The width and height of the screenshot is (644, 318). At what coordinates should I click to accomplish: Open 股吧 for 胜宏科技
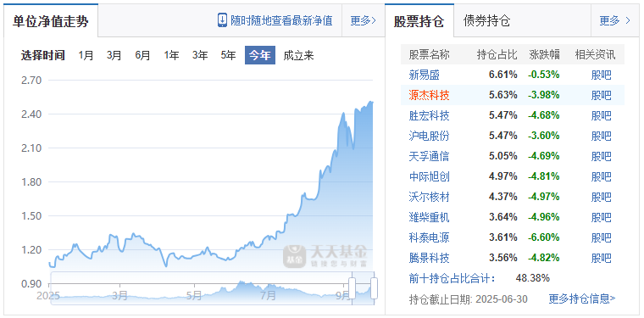coord(602,115)
